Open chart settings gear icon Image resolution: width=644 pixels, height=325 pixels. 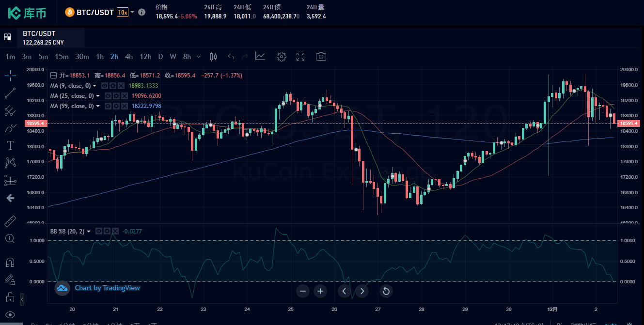(x=282, y=57)
